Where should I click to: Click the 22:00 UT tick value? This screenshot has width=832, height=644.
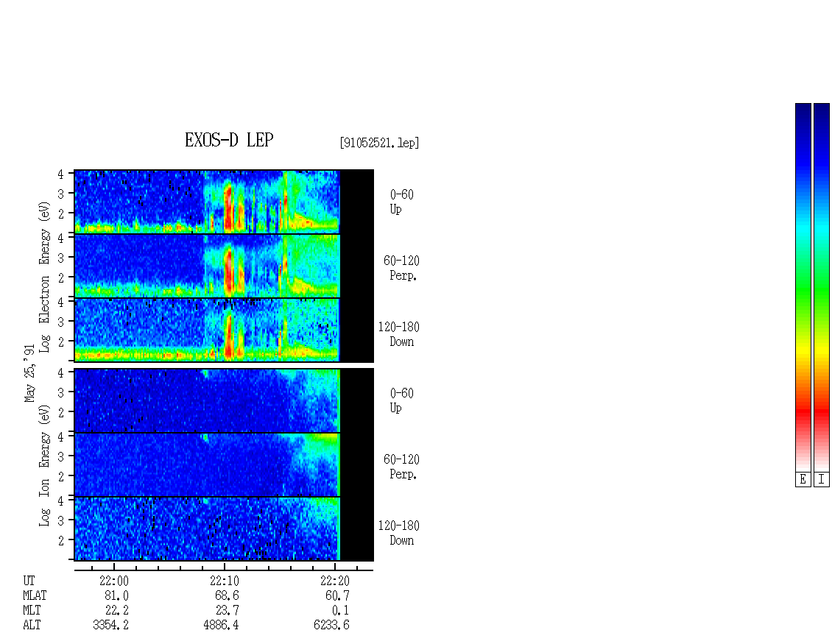(114, 581)
